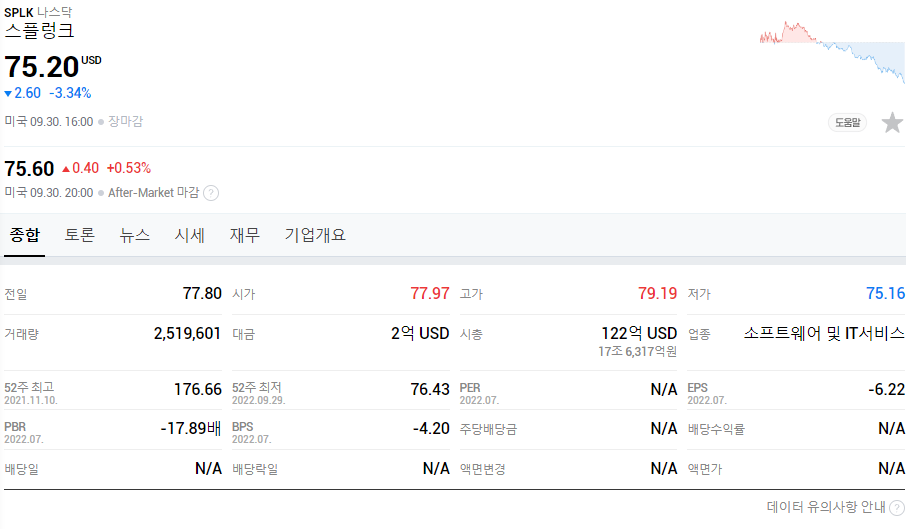Viewport: 906px width, 529px height.
Task: Open After-Market help question mark icon
Action: (211, 193)
